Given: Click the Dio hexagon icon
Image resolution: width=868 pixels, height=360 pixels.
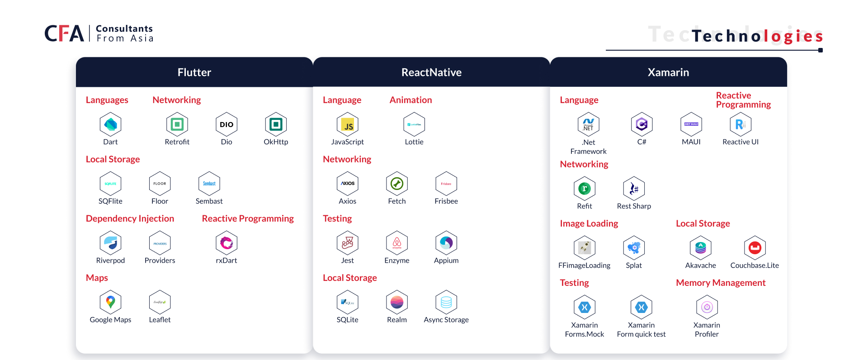Looking at the screenshot, I should (226, 124).
